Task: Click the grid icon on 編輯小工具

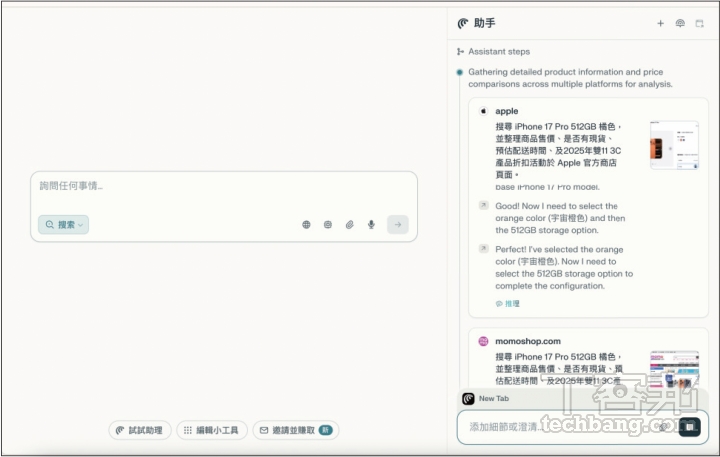Action: pyautogui.click(x=188, y=430)
